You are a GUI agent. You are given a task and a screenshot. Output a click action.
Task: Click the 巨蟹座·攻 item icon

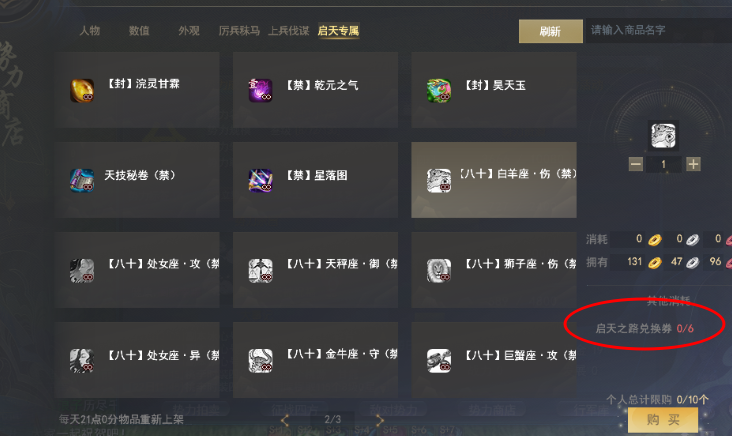[439, 360]
